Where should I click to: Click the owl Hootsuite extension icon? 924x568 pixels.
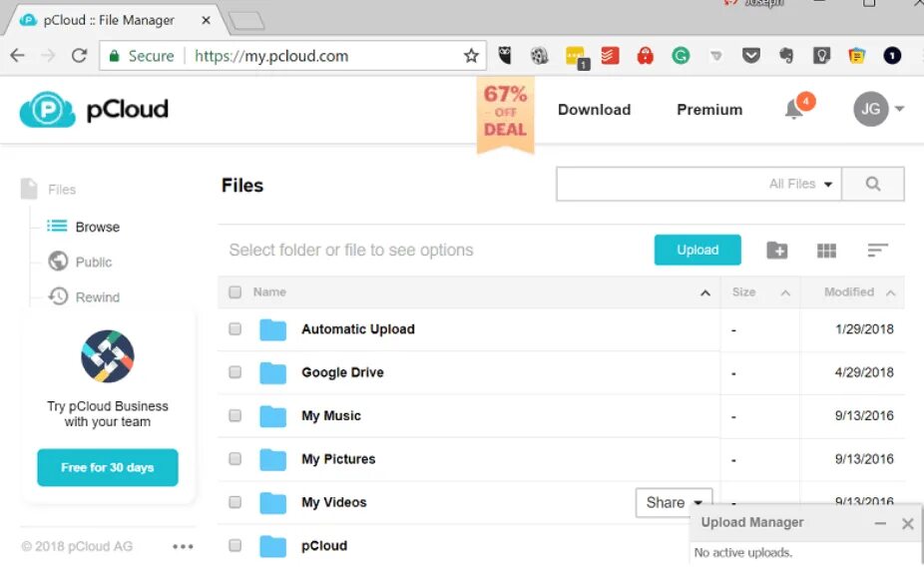point(505,56)
